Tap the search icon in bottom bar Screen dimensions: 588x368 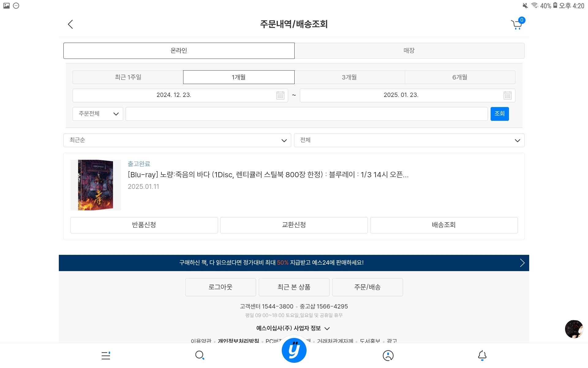coord(200,355)
